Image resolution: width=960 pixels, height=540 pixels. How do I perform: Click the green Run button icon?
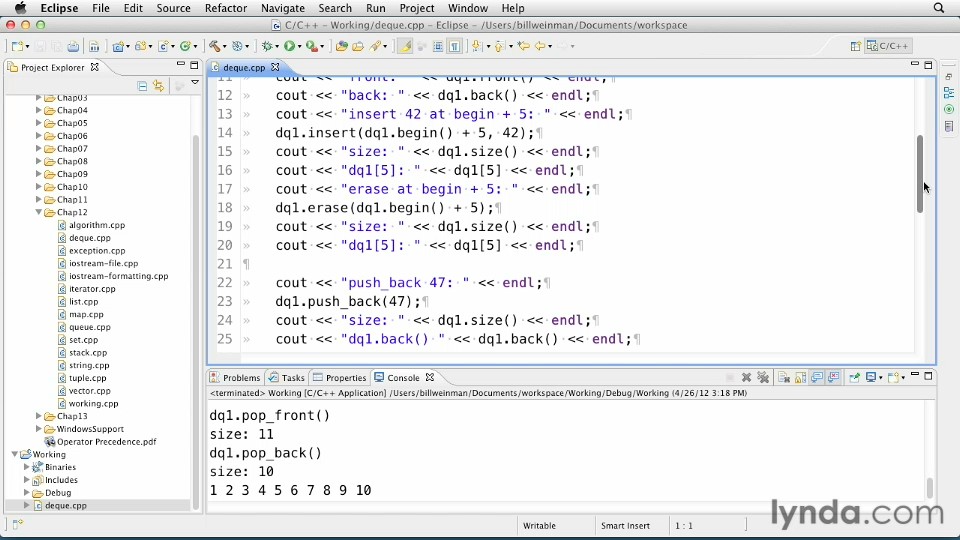tap(289, 46)
